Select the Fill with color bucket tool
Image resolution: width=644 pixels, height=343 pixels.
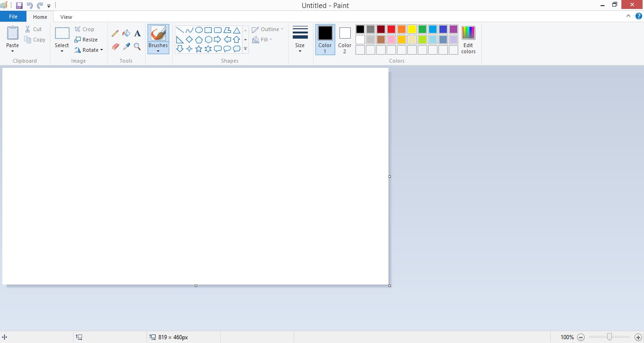pyautogui.click(x=126, y=33)
